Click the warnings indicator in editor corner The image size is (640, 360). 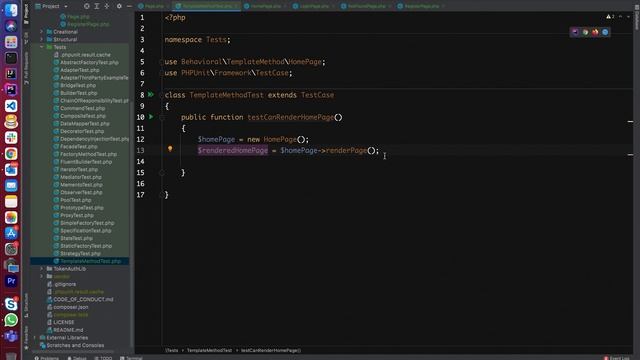tap(610, 17)
